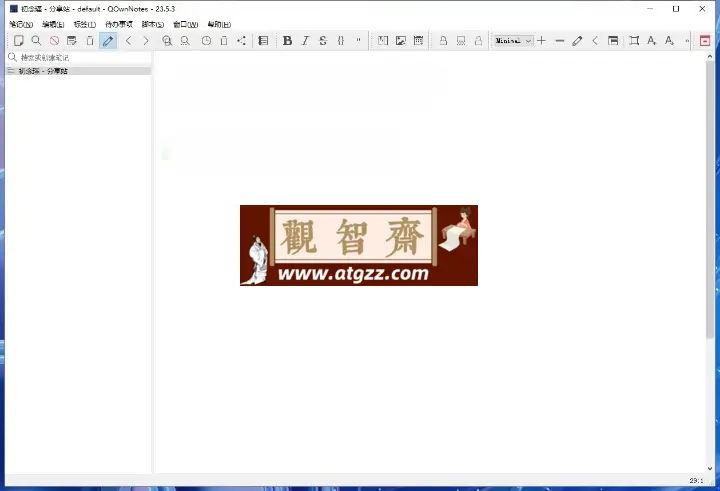Viewport: 720px width, 491px height.
Task: Open replace text in note icon
Action: coord(185,41)
